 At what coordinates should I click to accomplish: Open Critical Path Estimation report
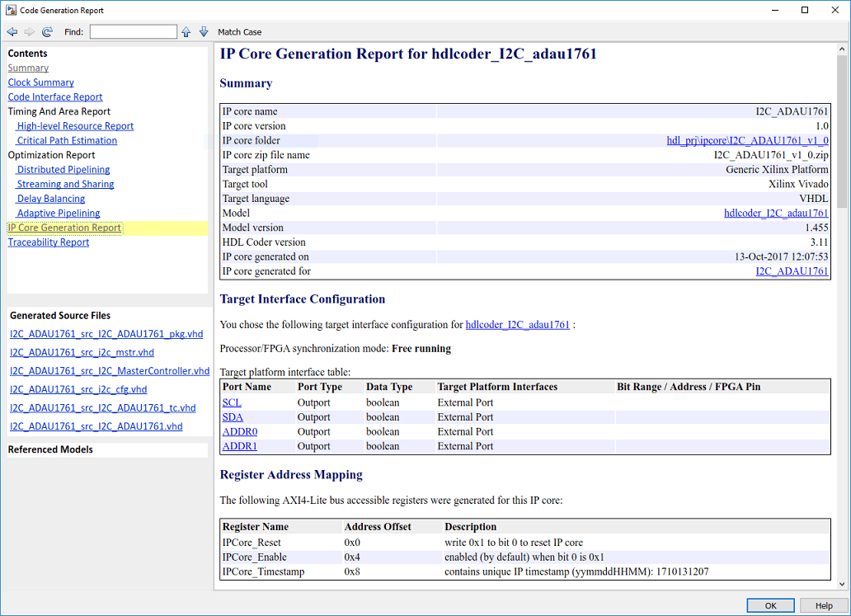(x=67, y=141)
